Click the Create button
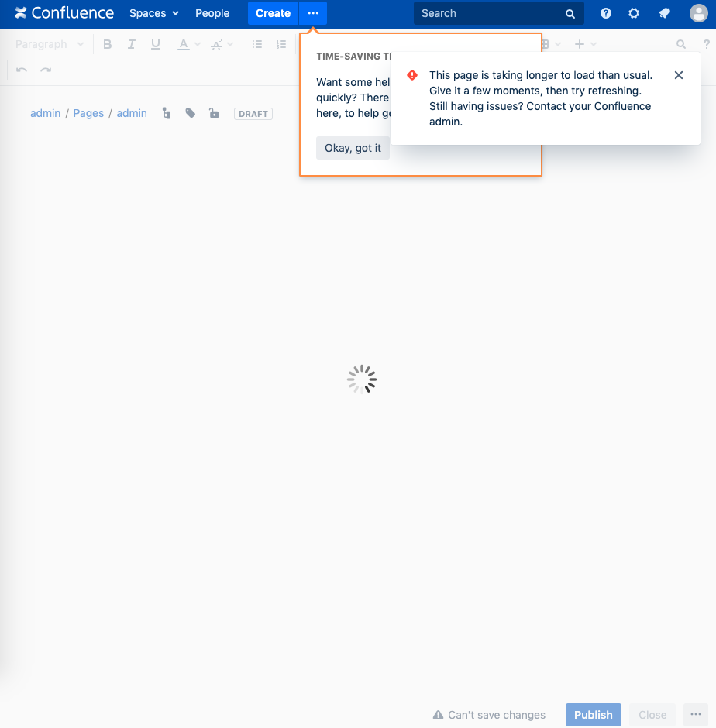The height and width of the screenshot is (728, 716). (274, 13)
